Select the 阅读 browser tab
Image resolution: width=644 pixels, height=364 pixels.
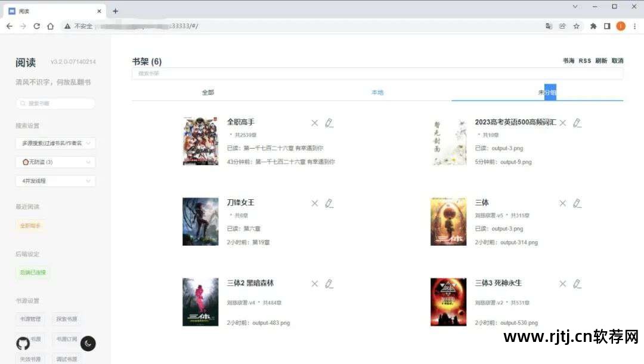pos(55,11)
